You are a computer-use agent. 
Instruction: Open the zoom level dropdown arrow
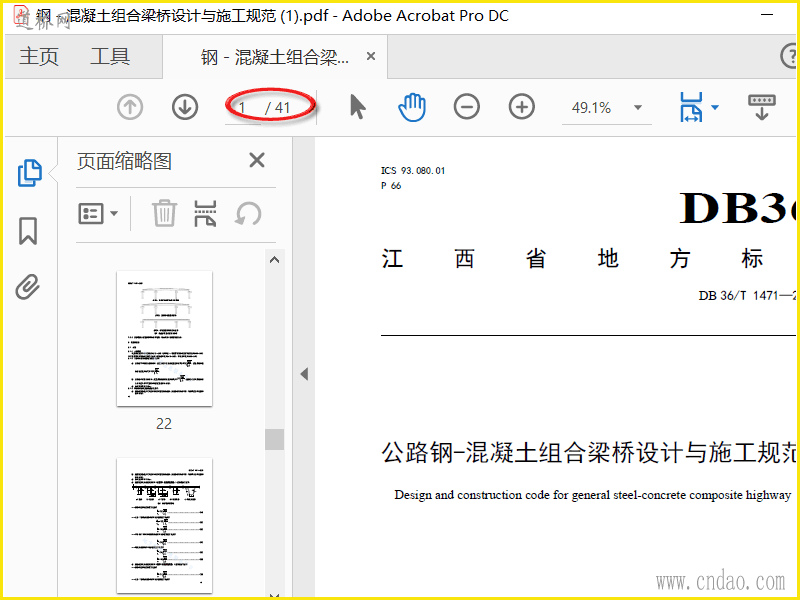(x=638, y=108)
